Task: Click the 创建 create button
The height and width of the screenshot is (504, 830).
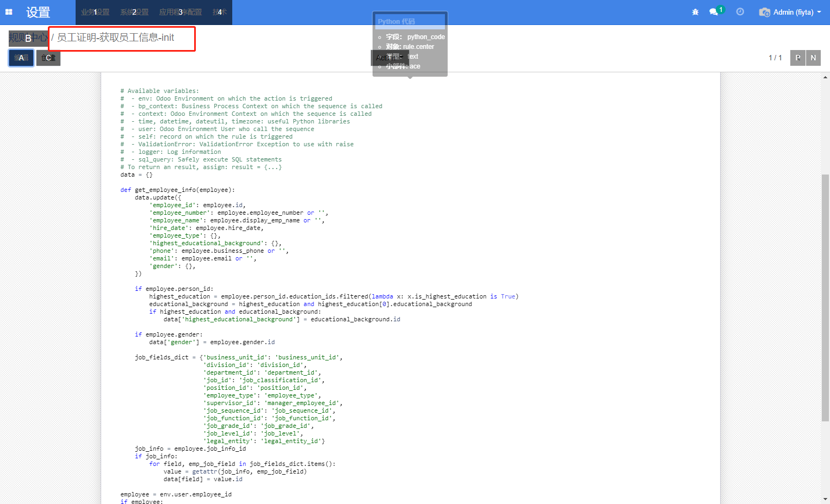Action: [48, 58]
